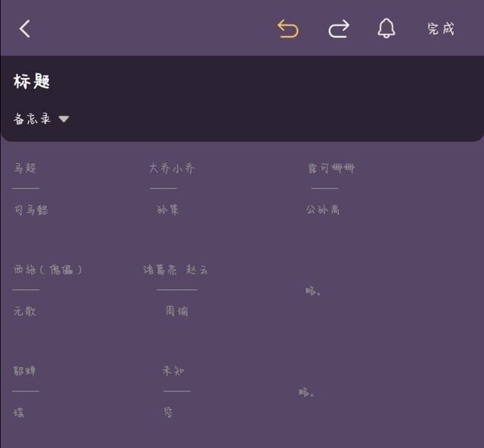Redo the reverted edit
This screenshot has height=448, width=484.
(338, 29)
